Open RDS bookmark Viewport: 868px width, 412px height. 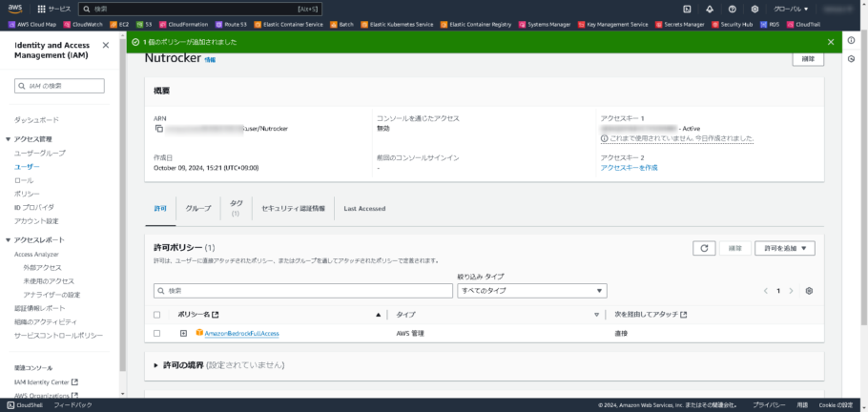770,25
